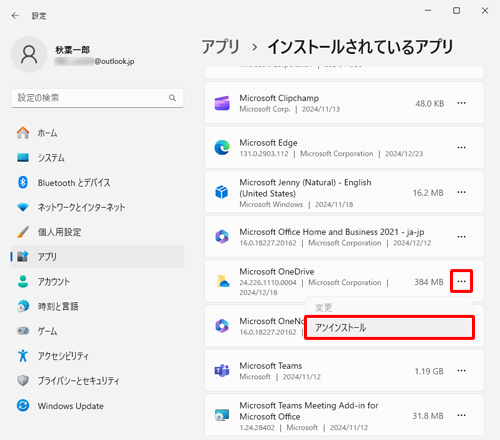Screen dimensions: 500x440
Task: Open more options for Office Home and Business
Action: click(461, 237)
